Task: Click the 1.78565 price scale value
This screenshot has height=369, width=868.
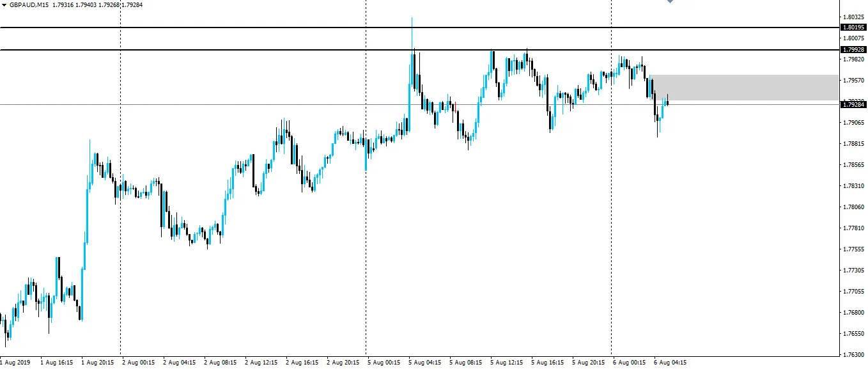Action: [855, 165]
